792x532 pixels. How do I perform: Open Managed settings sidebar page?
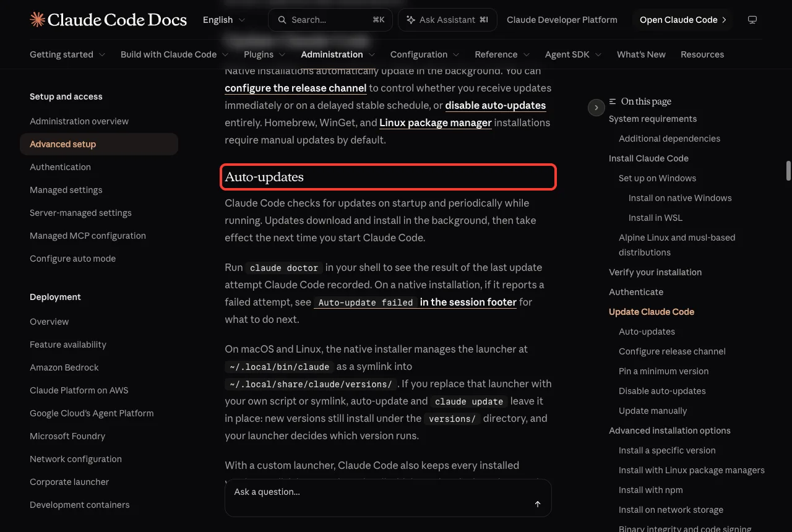(x=66, y=190)
